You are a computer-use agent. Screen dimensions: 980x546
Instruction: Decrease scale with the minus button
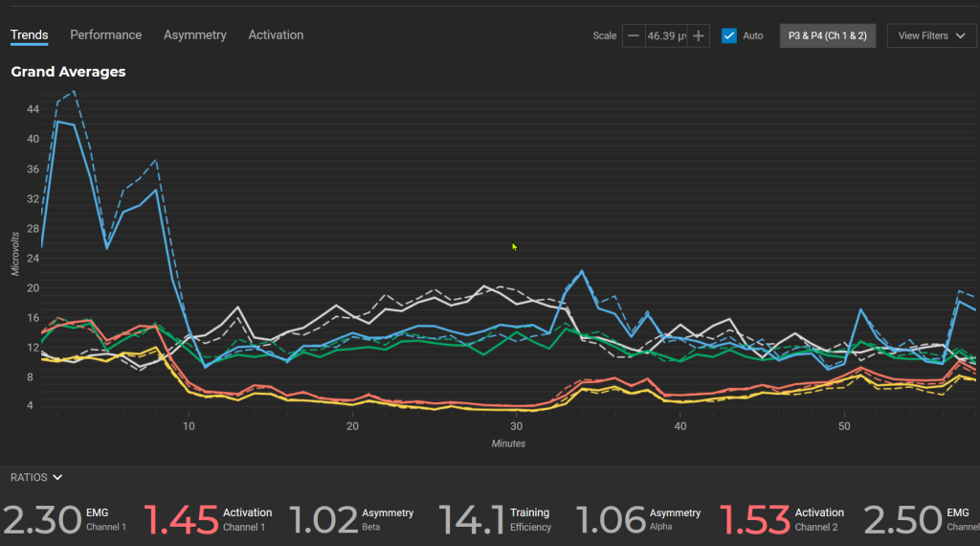pos(633,36)
